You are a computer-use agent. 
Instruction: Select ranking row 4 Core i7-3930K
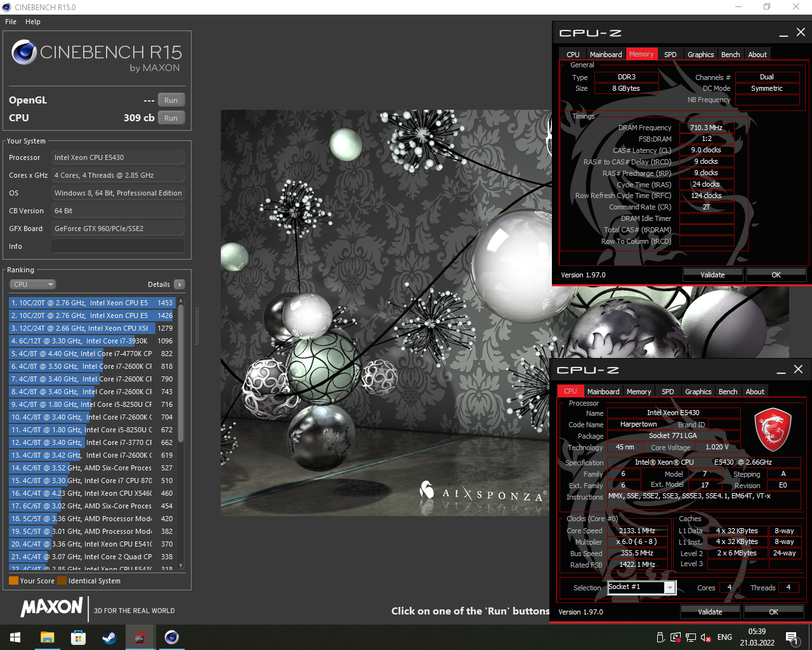click(92, 341)
